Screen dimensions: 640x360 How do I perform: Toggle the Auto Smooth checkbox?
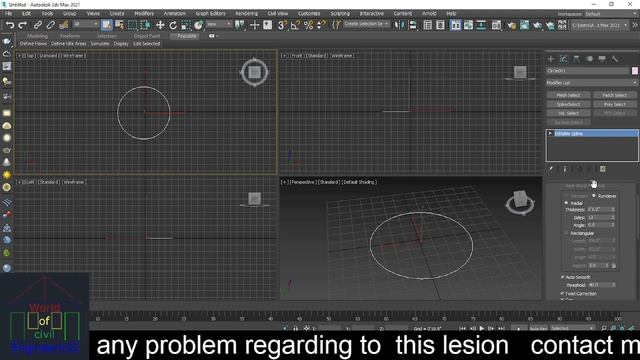pos(562,277)
